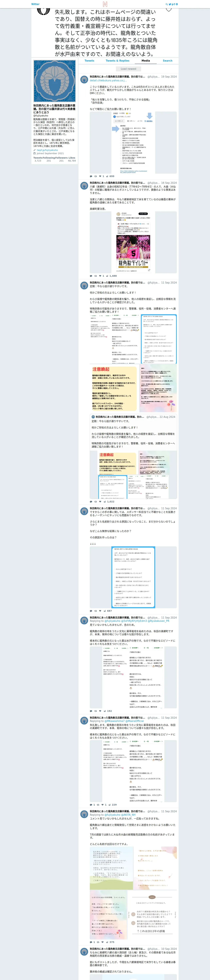The height and width of the screenshot is (980, 210).
Task: Click the Twitter bird icon in the header
Action: pyautogui.click(x=170, y=4)
